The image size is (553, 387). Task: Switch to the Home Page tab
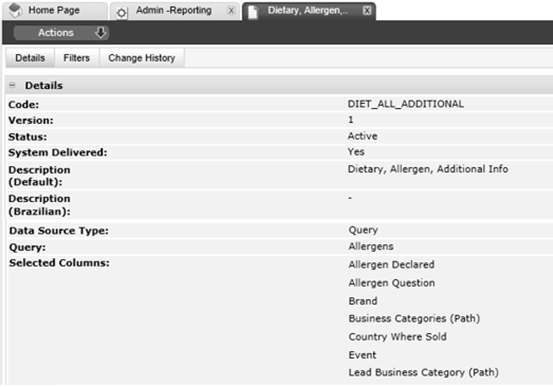[55, 10]
